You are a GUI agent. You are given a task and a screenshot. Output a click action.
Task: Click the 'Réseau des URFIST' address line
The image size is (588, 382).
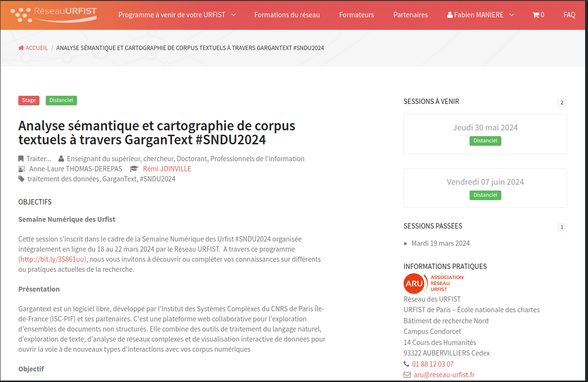(432, 299)
